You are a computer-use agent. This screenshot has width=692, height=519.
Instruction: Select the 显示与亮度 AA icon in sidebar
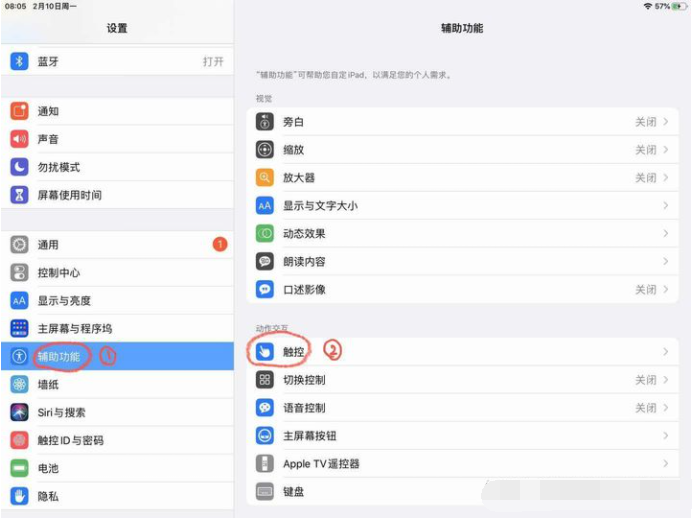[19, 301]
